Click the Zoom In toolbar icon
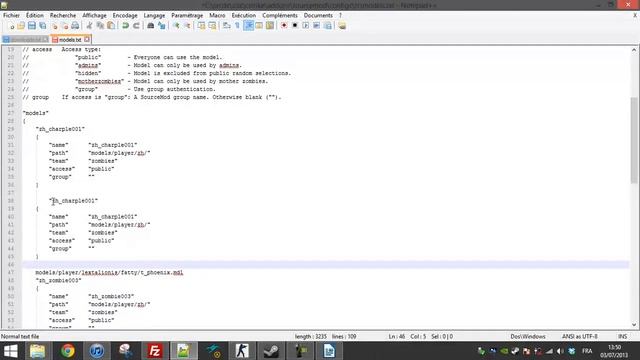Image resolution: width=640 pixels, height=360 pixels. point(176,26)
